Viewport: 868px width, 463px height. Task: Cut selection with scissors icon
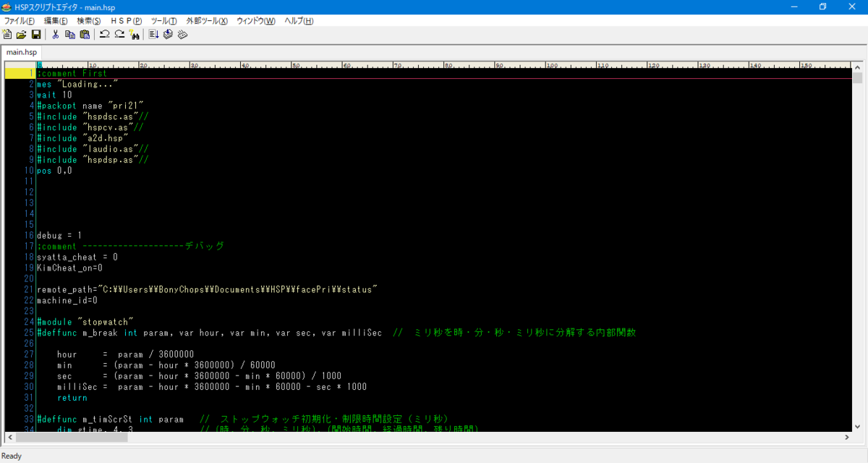[55, 34]
